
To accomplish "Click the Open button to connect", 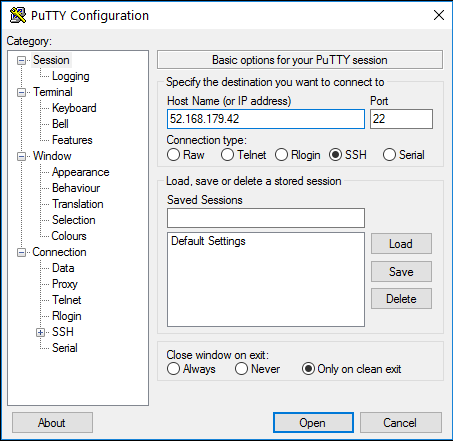I will point(313,423).
